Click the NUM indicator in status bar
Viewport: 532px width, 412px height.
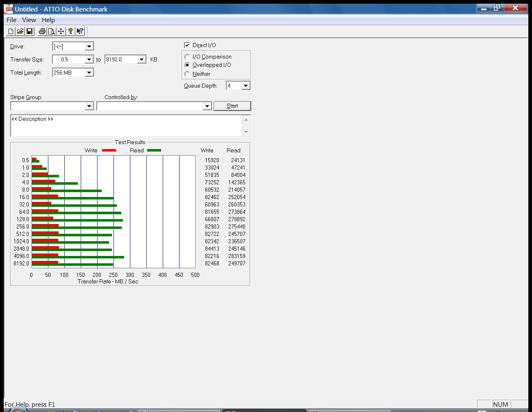coord(500,404)
